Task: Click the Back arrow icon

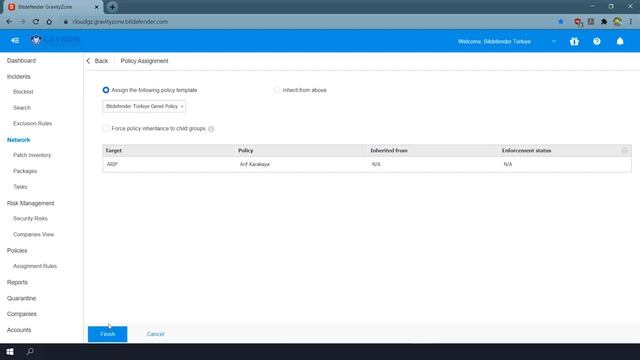Action: 89,61
